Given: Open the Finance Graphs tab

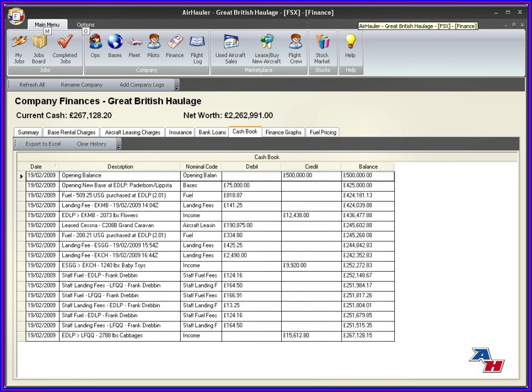Looking at the screenshot, I should click(x=283, y=132).
